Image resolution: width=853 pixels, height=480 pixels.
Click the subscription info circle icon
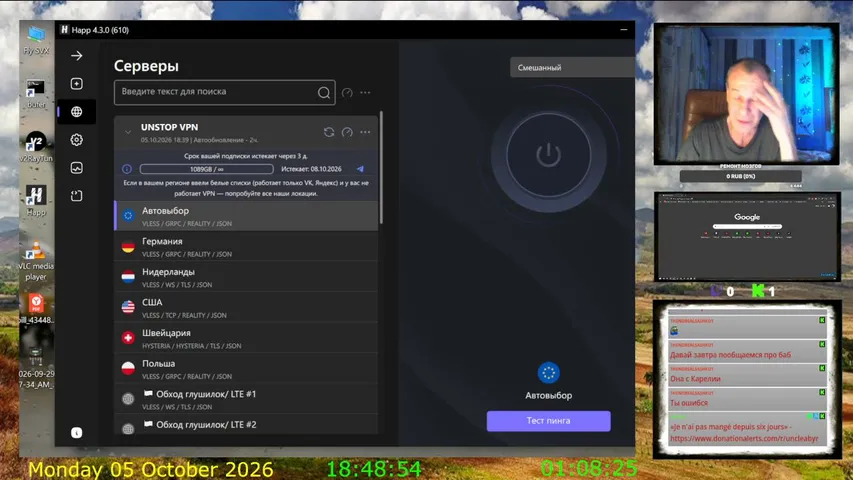127,169
